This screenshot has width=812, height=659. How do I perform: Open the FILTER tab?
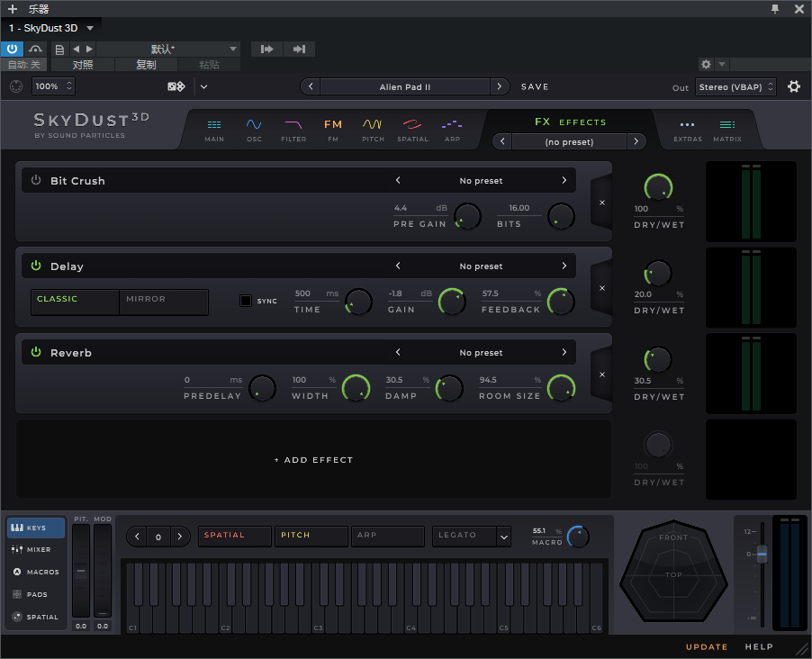point(293,130)
